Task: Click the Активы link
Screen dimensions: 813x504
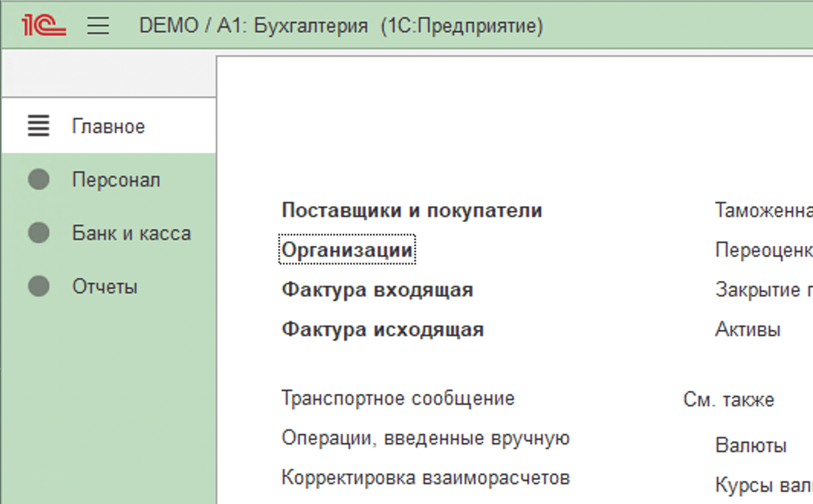Action: [x=747, y=330]
